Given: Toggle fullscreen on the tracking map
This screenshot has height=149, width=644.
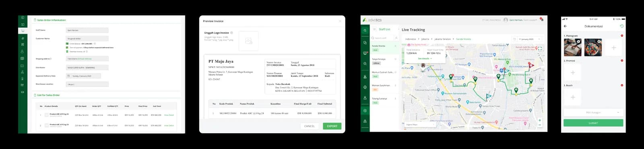Looking at the screenshot, I should pos(540,48).
